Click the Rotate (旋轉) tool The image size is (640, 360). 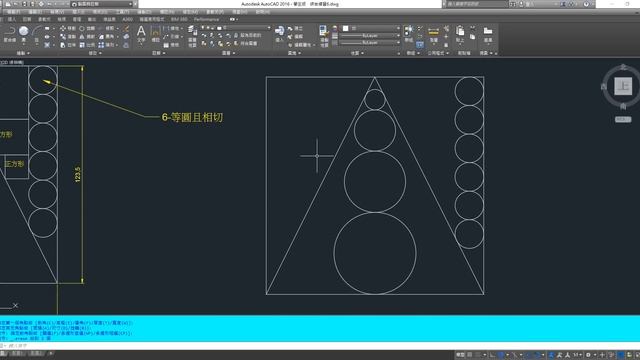pos(87,29)
